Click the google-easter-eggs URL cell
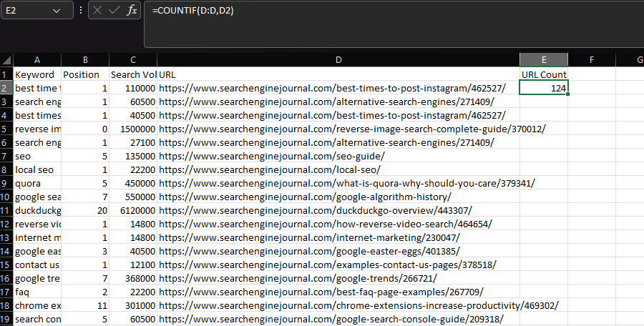Screen dimensions: 644x326 pyautogui.click(x=338, y=251)
